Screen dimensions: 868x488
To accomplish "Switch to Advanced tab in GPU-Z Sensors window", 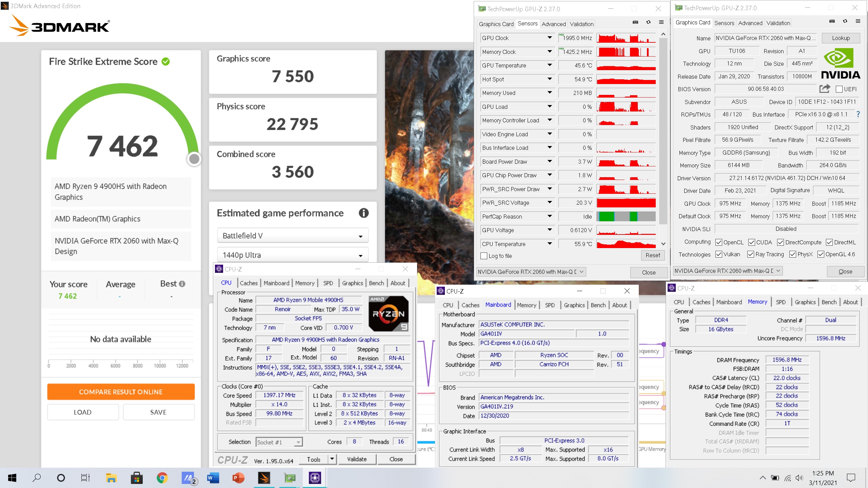I will coord(553,24).
